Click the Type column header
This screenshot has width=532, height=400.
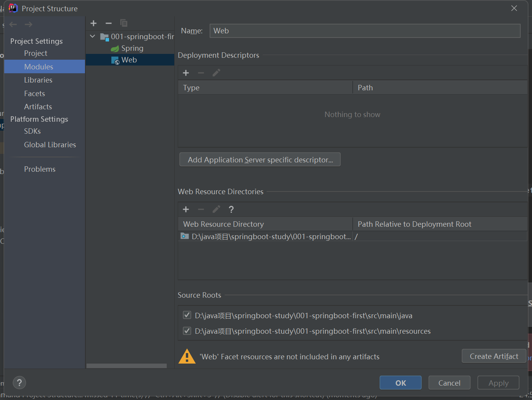[x=265, y=88]
